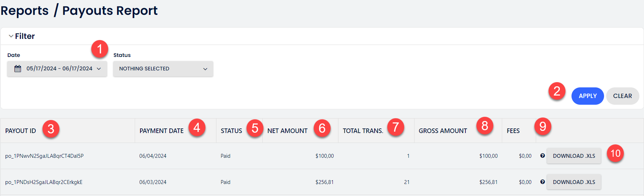The width and height of the screenshot is (644, 196).
Task: Open the Status NOTHING SELECTED dropdown
Action: (163, 69)
